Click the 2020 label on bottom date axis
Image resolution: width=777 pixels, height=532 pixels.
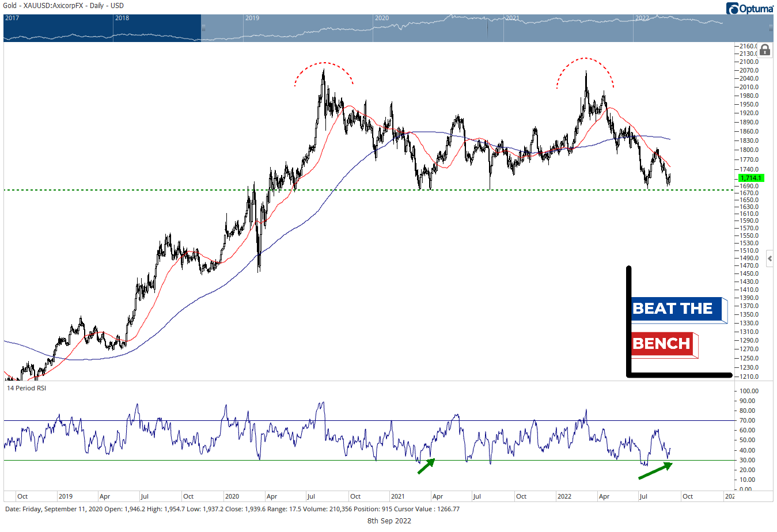point(232,496)
